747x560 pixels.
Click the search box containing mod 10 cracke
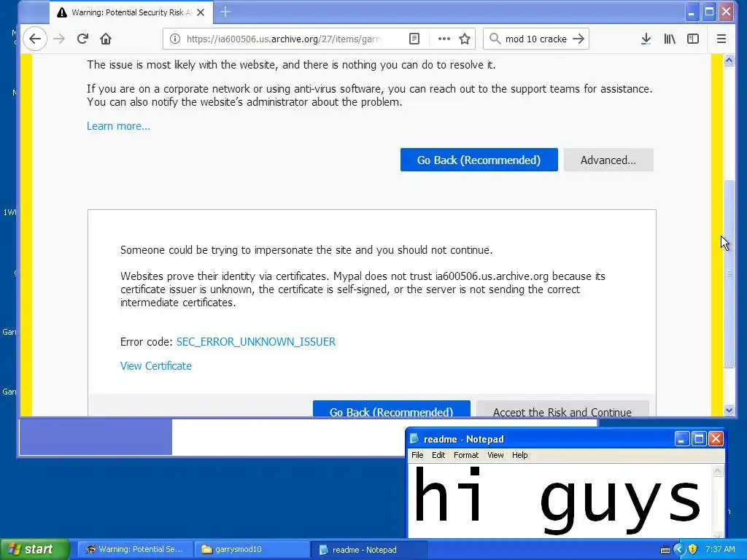[x=536, y=39]
